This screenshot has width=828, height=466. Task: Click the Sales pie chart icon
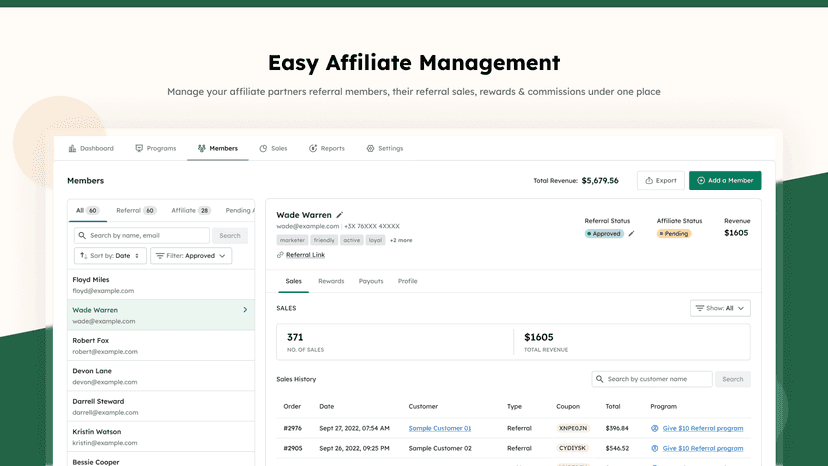point(263,148)
